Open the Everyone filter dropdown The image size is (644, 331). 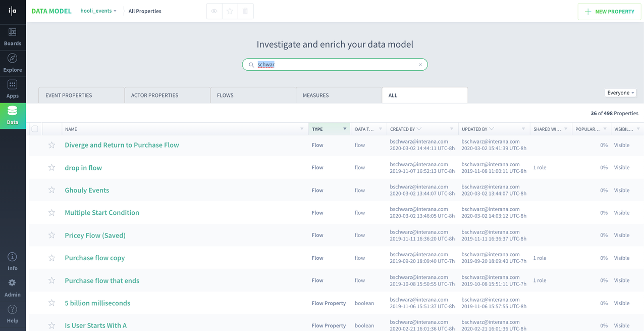click(621, 93)
